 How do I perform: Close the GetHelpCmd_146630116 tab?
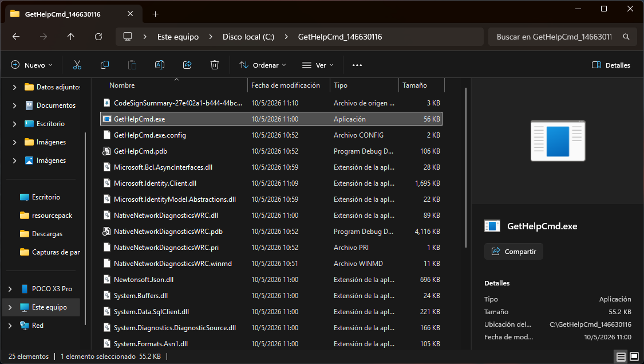coord(130,14)
